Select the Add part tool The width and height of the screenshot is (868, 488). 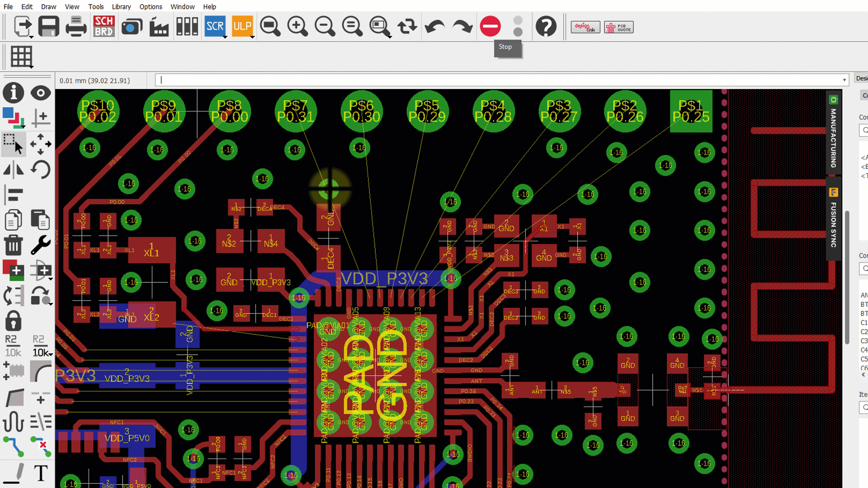click(14, 270)
